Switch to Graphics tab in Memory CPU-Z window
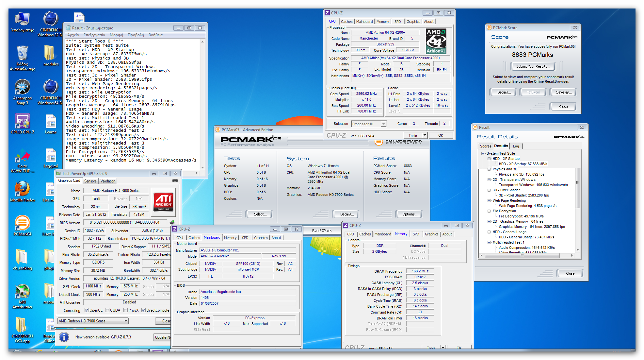This screenshot has height=360, width=644. pyautogui.click(x=431, y=234)
